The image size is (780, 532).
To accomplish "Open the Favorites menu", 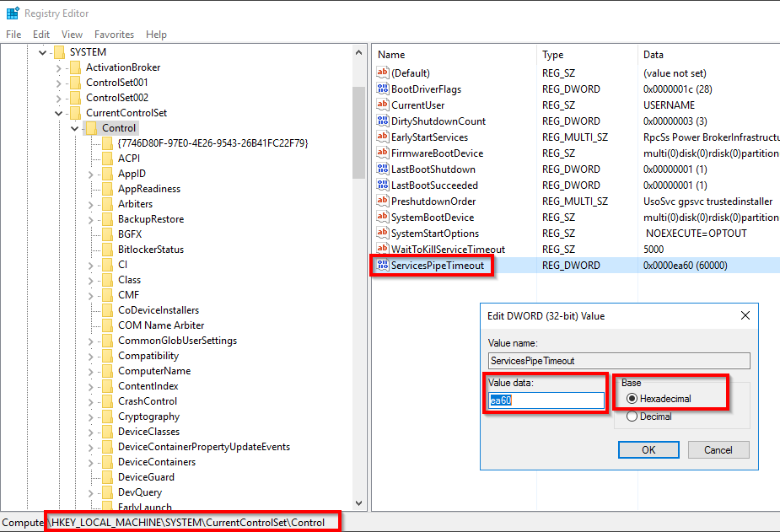I will (x=114, y=35).
